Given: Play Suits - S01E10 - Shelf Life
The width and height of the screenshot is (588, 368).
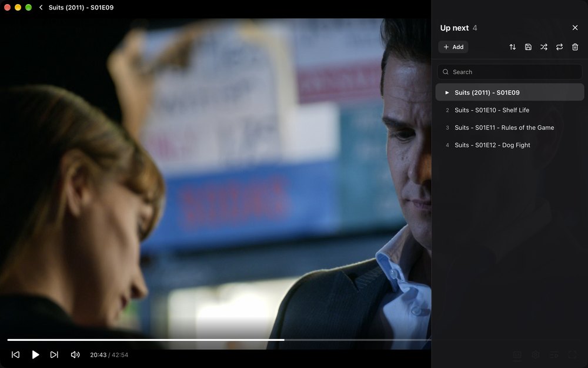Looking at the screenshot, I should (x=510, y=110).
